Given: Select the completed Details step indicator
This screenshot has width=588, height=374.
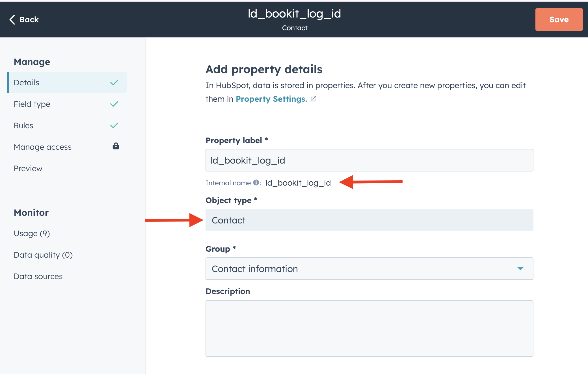Looking at the screenshot, I should click(114, 82).
